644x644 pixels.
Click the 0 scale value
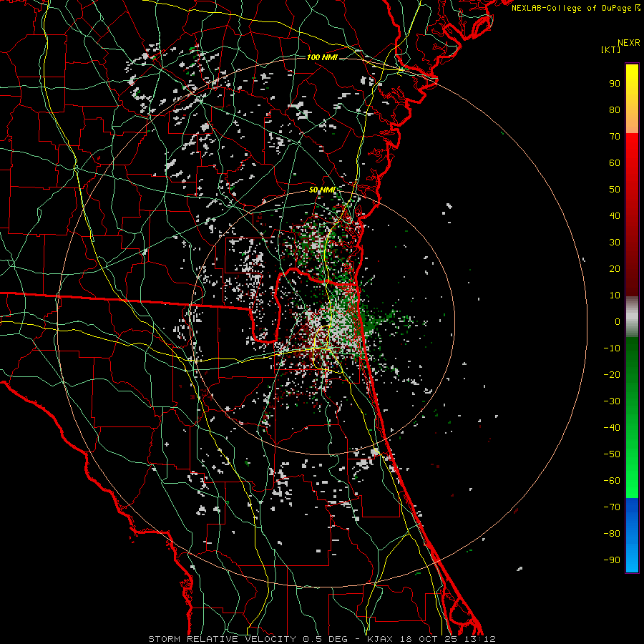tap(618, 321)
